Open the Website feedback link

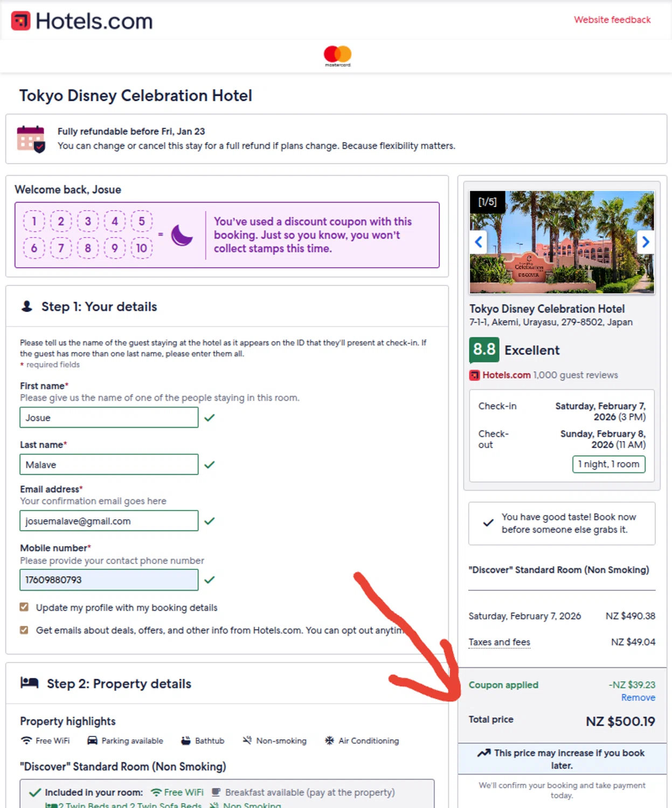point(612,20)
